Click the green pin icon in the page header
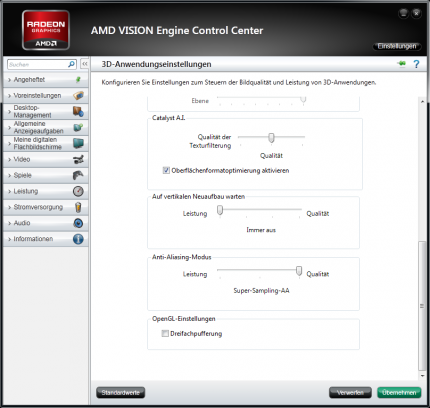 [402, 63]
